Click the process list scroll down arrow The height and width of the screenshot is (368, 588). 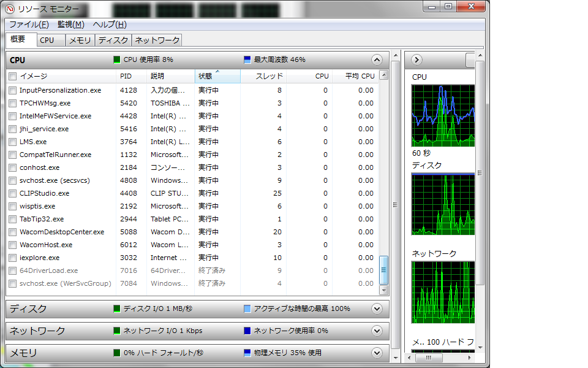pyautogui.click(x=383, y=290)
